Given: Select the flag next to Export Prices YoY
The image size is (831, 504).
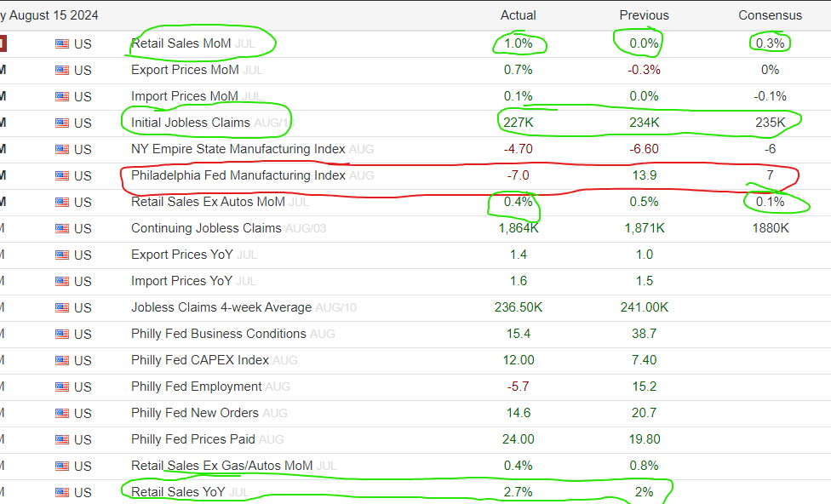Looking at the screenshot, I should (x=62, y=255).
